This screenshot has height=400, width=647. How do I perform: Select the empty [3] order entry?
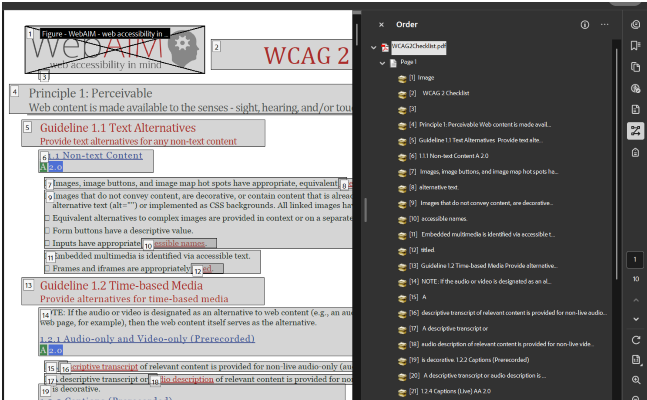point(413,109)
